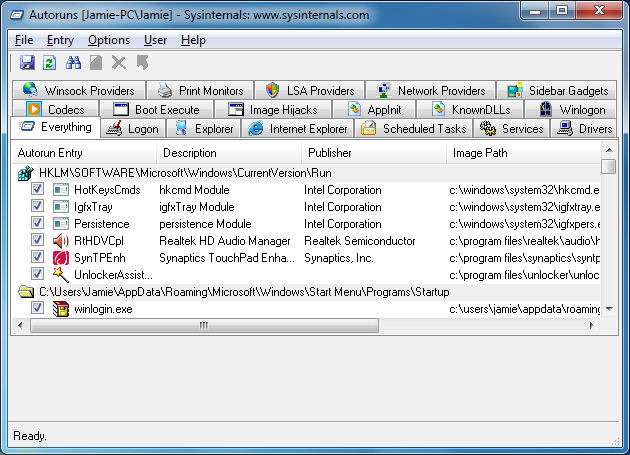
Task: Select the Synaptics, Inc. publisher cell
Action: [339, 258]
